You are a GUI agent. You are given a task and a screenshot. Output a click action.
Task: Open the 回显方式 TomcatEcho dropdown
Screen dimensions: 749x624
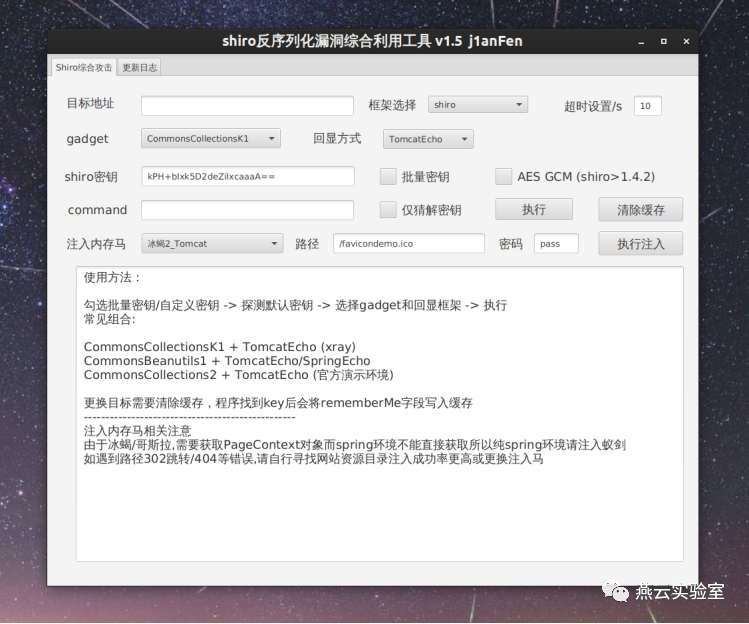click(428, 139)
